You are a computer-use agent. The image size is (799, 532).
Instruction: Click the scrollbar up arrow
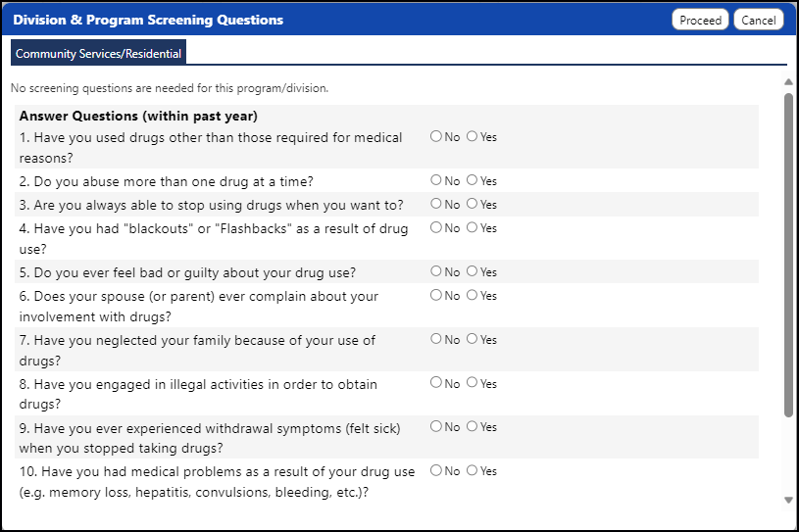pyautogui.click(x=788, y=81)
